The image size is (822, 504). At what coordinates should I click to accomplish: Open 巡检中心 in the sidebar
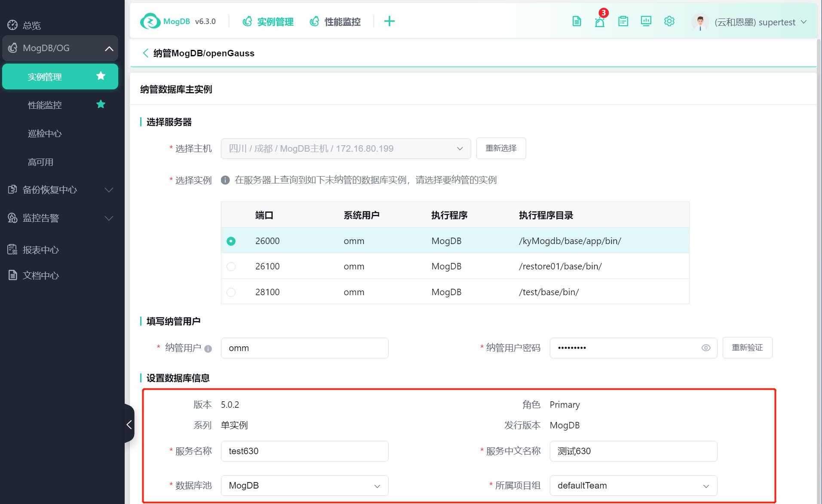45,134
